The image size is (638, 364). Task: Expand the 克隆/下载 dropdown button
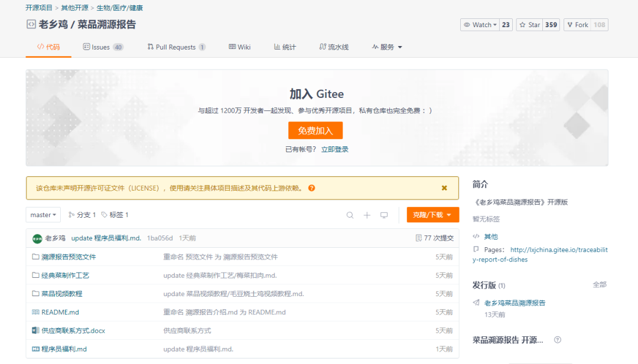pos(433,215)
